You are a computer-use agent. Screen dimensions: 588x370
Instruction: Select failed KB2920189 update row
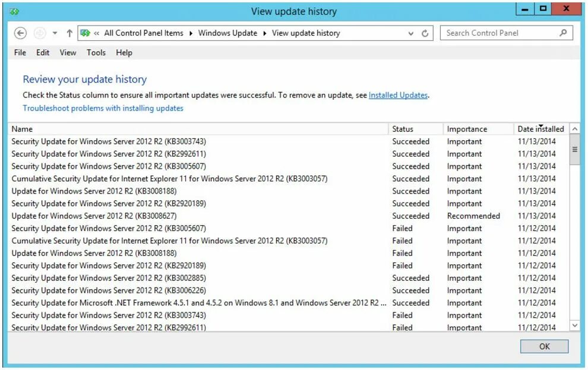(x=288, y=265)
